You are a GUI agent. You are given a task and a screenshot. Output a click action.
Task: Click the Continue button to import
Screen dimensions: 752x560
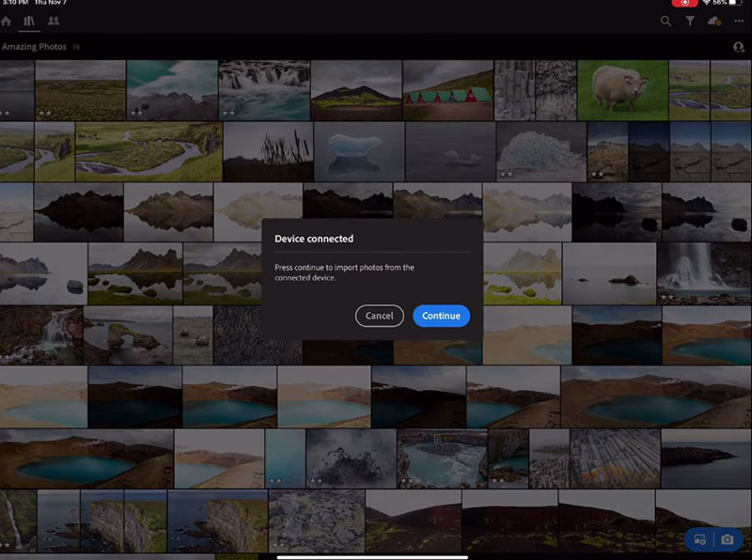click(x=441, y=316)
